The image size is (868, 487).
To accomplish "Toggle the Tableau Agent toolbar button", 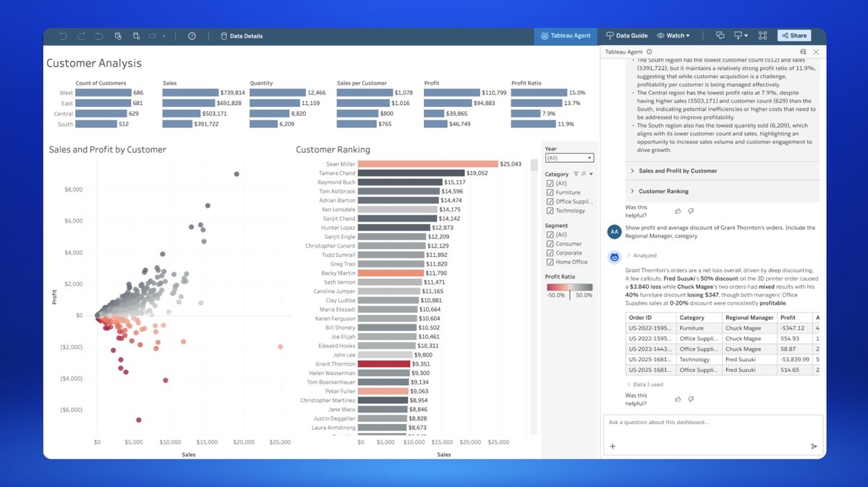I will [566, 35].
